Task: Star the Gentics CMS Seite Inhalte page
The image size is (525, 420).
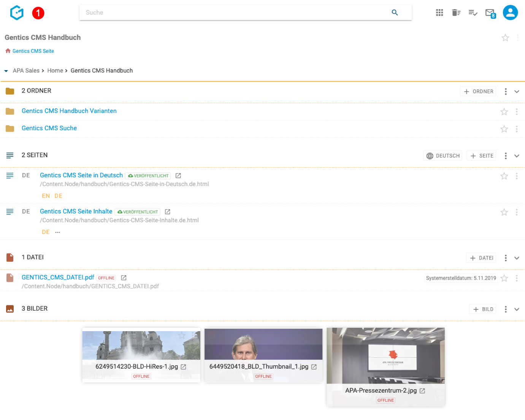Action: pyautogui.click(x=504, y=212)
